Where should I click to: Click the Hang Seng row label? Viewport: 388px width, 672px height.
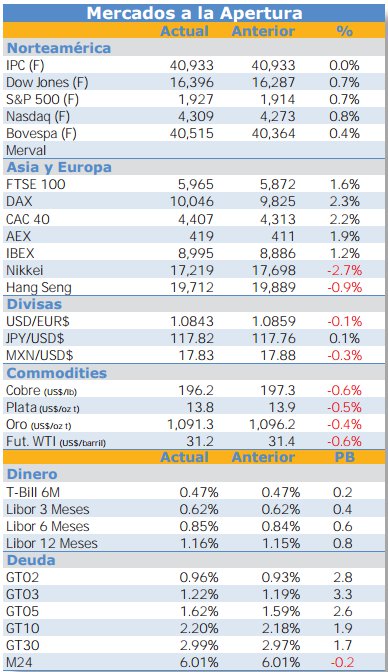pyautogui.click(x=39, y=288)
